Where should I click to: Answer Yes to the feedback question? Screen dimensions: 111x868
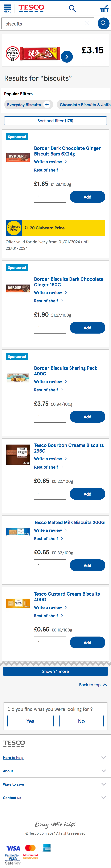[30, 721]
